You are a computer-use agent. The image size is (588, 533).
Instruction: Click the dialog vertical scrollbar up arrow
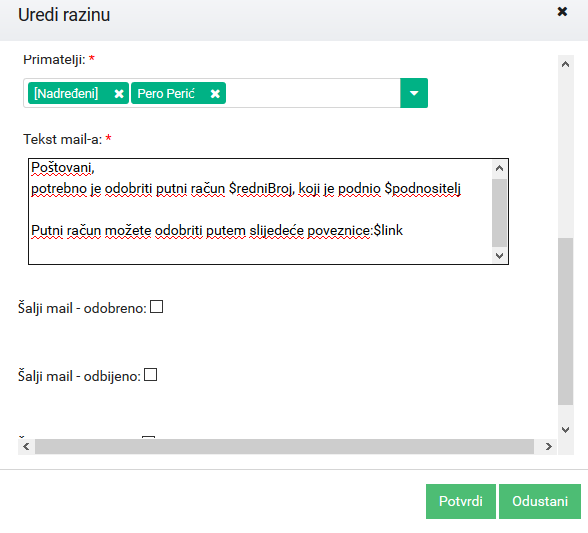[566, 64]
